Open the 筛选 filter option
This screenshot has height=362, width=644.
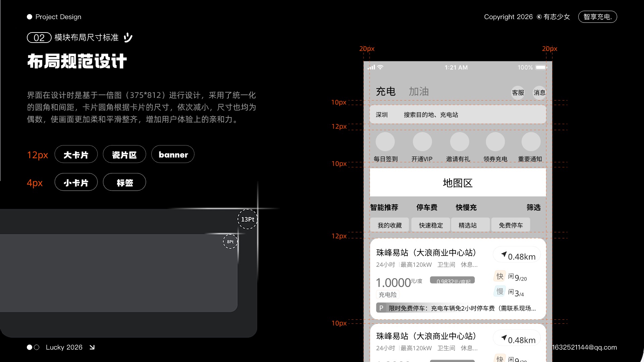(533, 207)
